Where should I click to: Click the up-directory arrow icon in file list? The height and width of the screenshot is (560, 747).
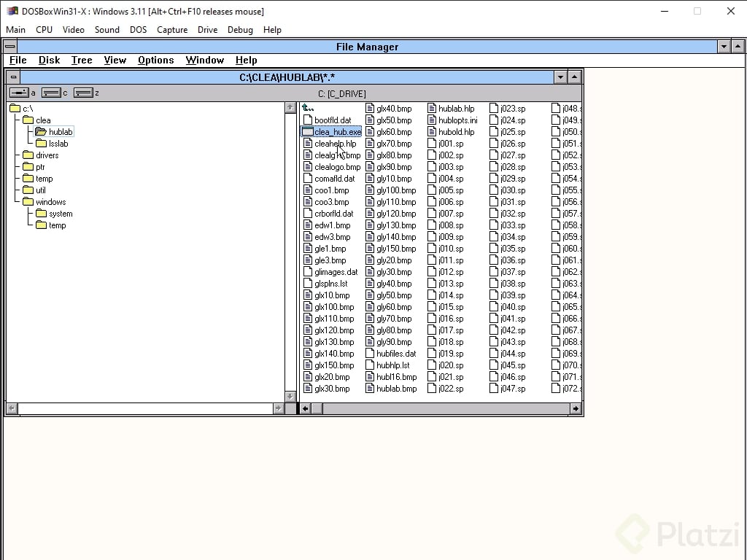click(x=308, y=108)
